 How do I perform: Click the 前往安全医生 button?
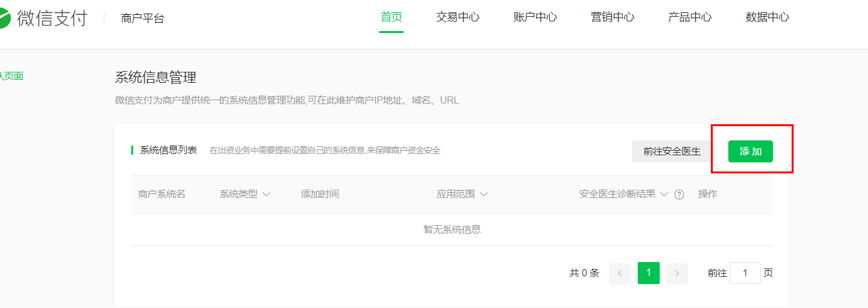coord(671,151)
